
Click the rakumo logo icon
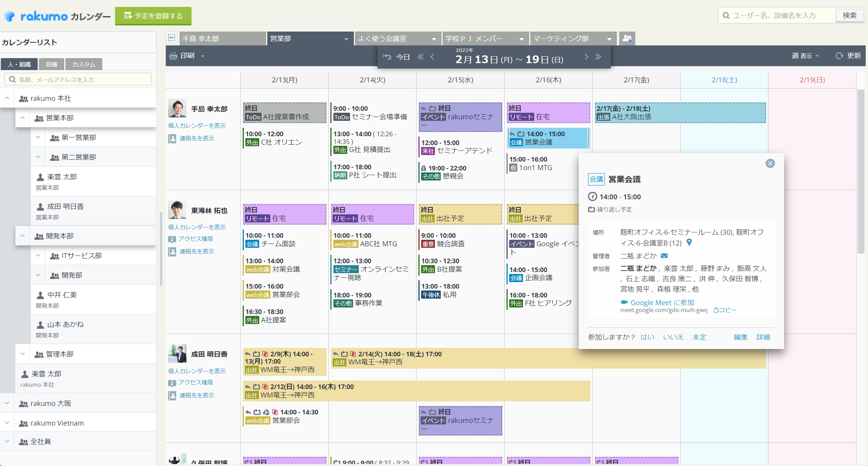10,16
